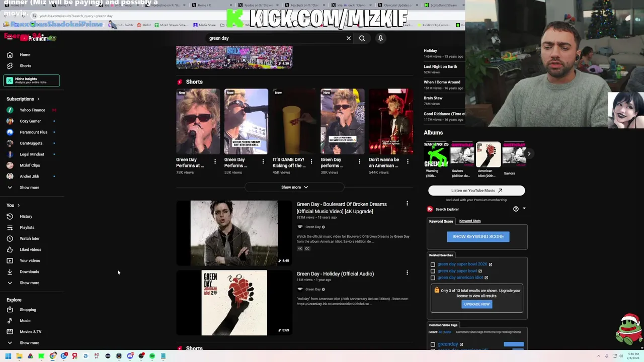Open Chrome from the Windows taskbar
The image size is (644, 362).
pos(53,356)
